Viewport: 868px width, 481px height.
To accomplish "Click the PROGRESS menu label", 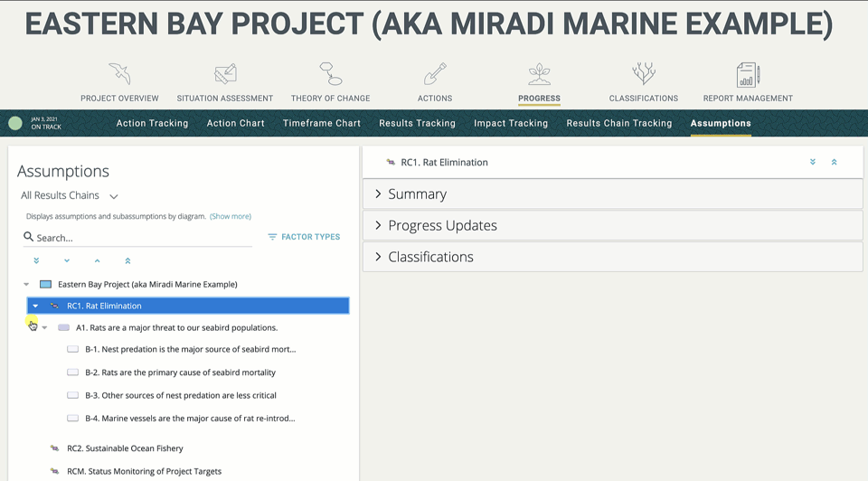I will 539,98.
